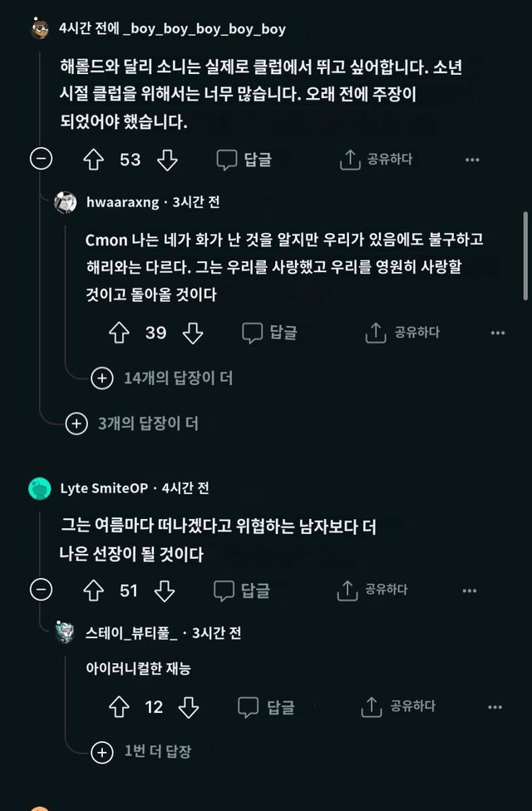The image size is (532, 811).
Task: Expand 3개의 답장이 더 replies
Action: click(x=76, y=424)
